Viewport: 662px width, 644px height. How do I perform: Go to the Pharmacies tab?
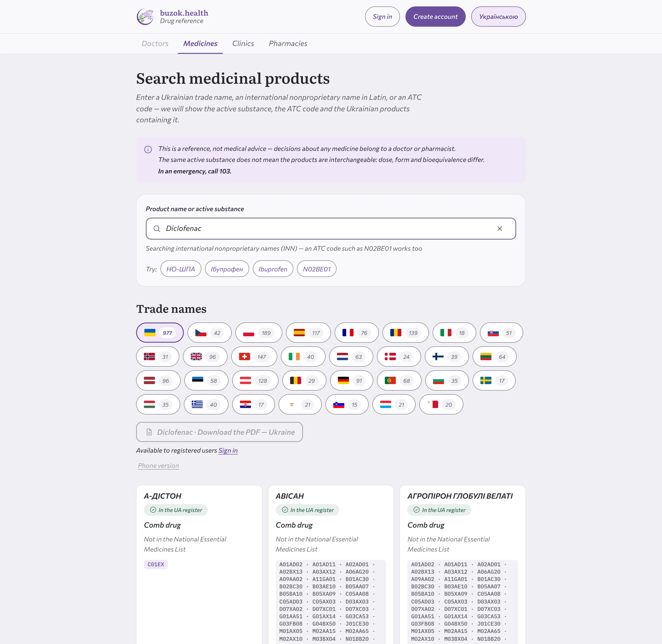[288, 44]
